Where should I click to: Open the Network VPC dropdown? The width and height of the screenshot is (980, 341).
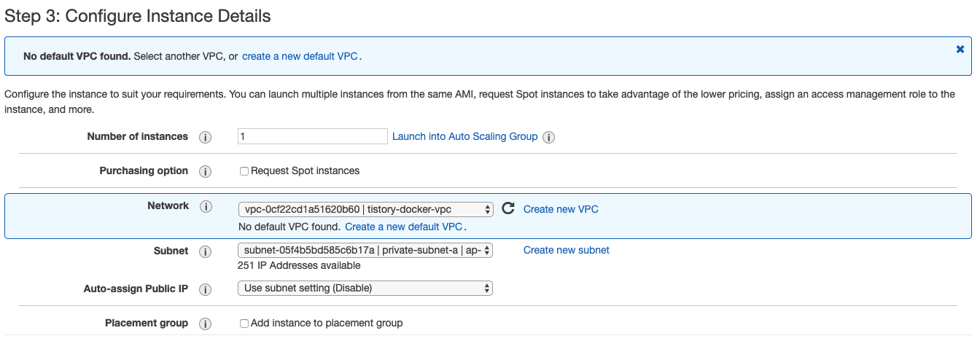[365, 209]
